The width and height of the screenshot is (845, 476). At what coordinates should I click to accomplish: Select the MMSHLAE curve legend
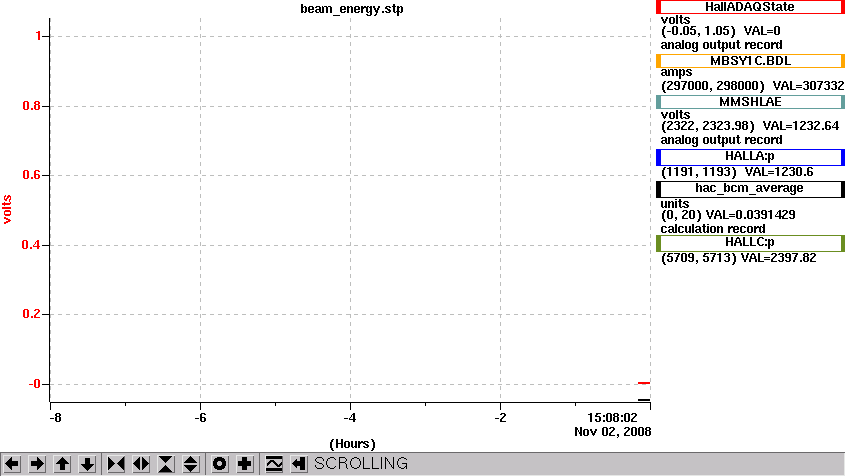pyautogui.click(x=750, y=102)
